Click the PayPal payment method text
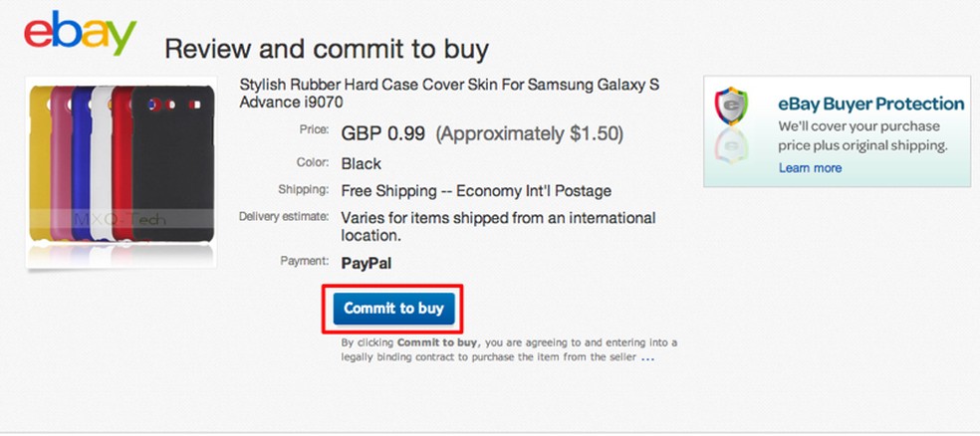This screenshot has height=436, width=980. click(x=365, y=263)
